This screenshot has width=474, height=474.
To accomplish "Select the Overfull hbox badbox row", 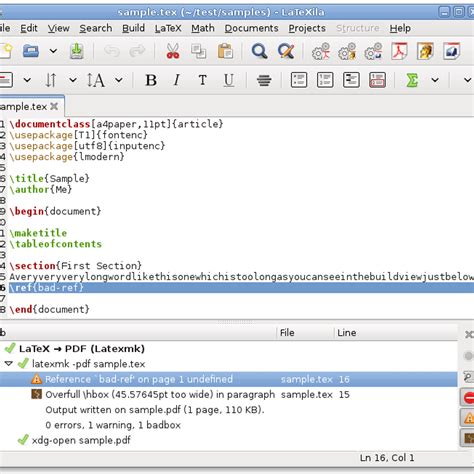I will pyautogui.click(x=229, y=395).
